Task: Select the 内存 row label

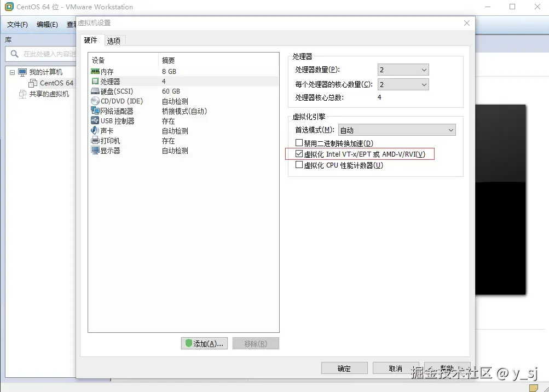Action: coord(107,72)
